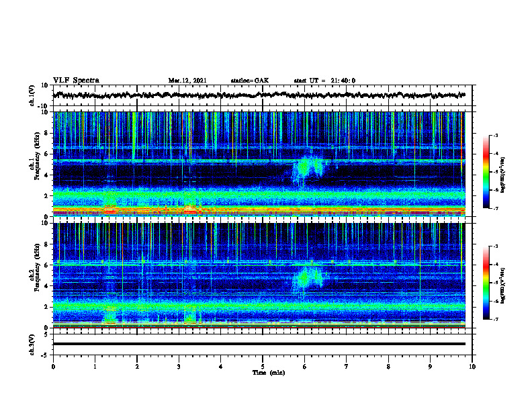This screenshot has width=532, height=411.
Task: Click time axis tick label "4"
Action: point(221,367)
